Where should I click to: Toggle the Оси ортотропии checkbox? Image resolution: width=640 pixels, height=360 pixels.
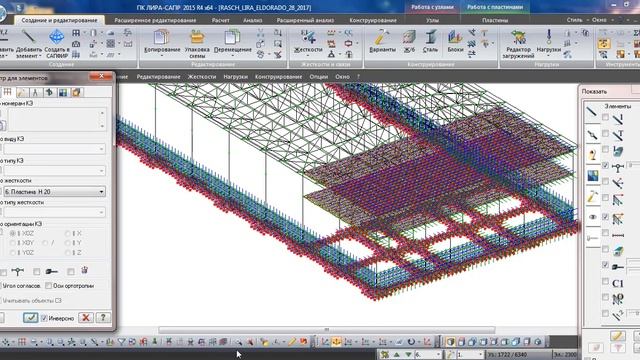point(49,286)
